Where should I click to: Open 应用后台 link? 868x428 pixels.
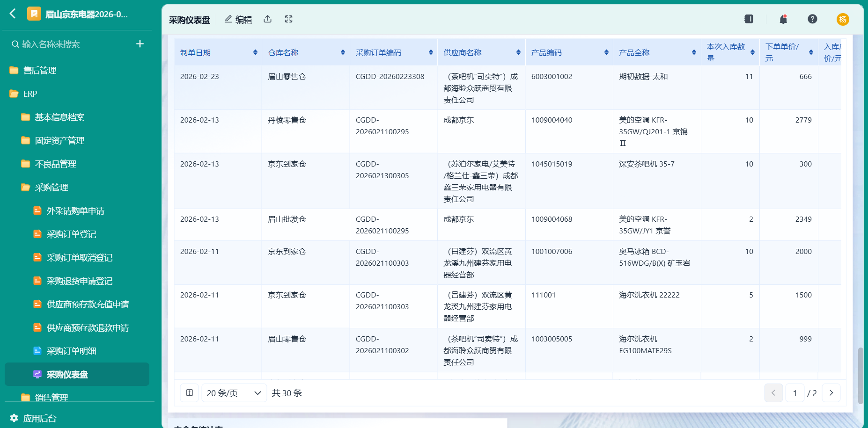[40, 418]
